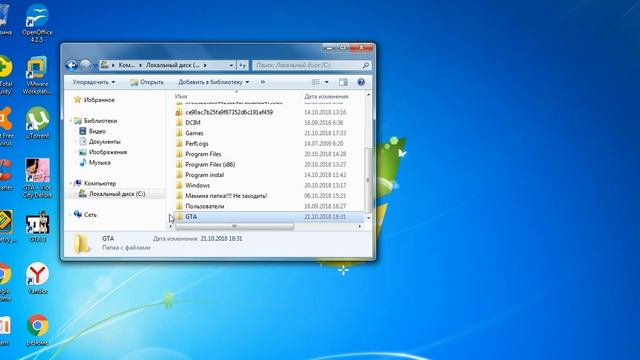
Task: Select 'Сеть' in the navigation pane
Action: tap(90, 215)
